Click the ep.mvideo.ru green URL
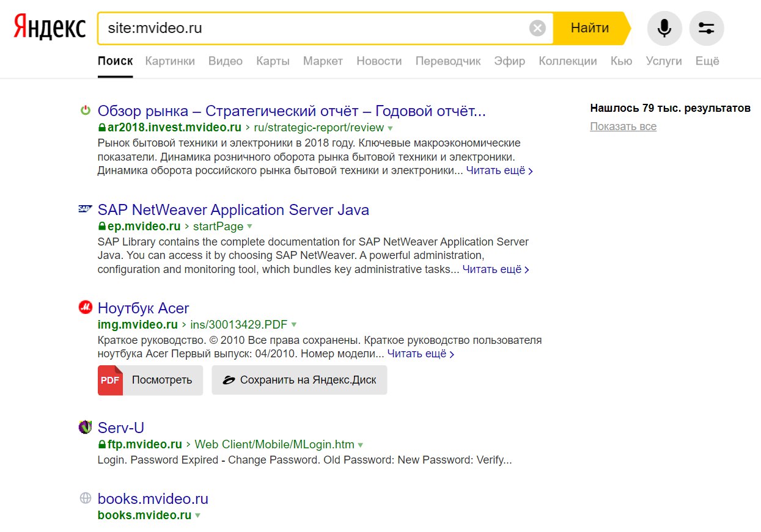 tap(144, 227)
